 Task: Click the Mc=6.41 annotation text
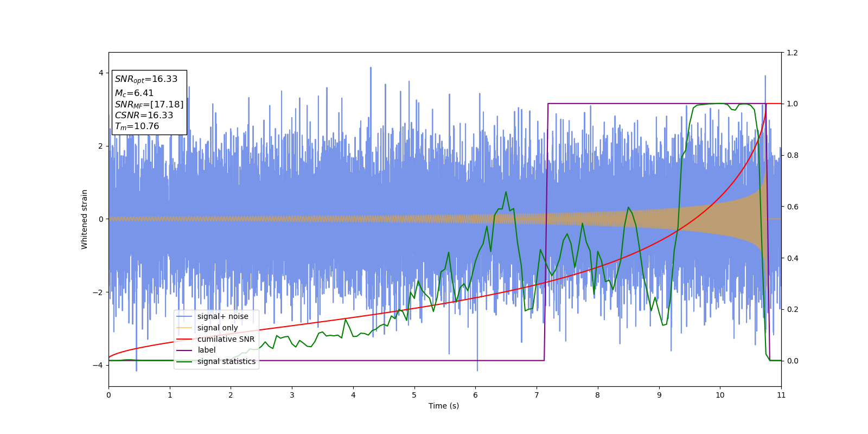point(134,93)
